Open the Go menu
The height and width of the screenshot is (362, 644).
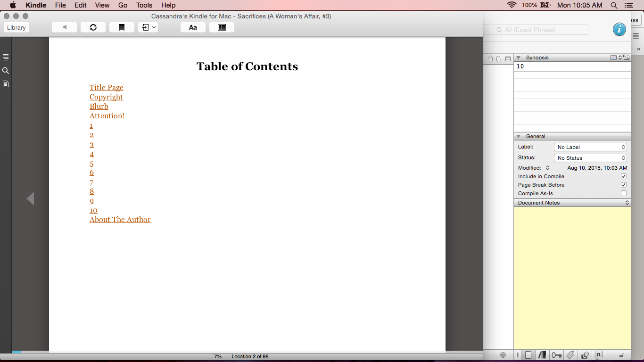click(123, 5)
